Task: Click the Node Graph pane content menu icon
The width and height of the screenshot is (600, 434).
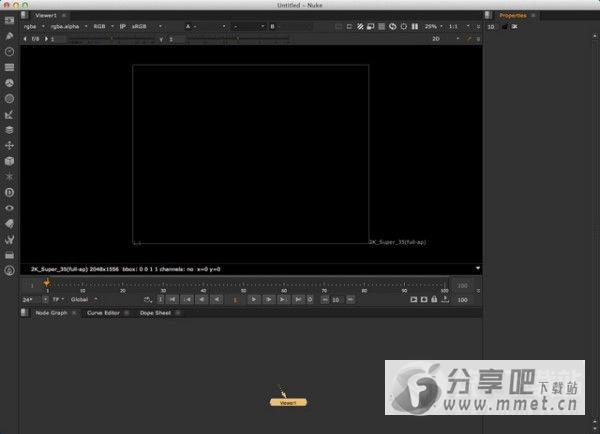Action: pos(24,313)
